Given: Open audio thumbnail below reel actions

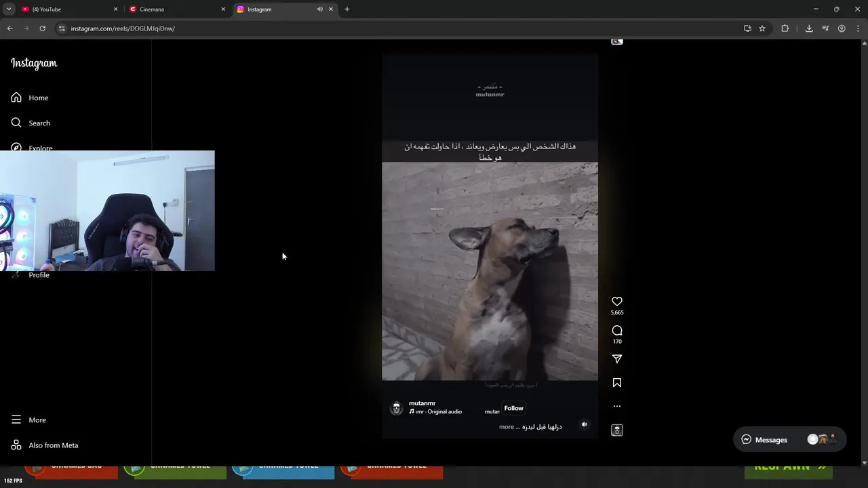Looking at the screenshot, I should click(x=617, y=430).
